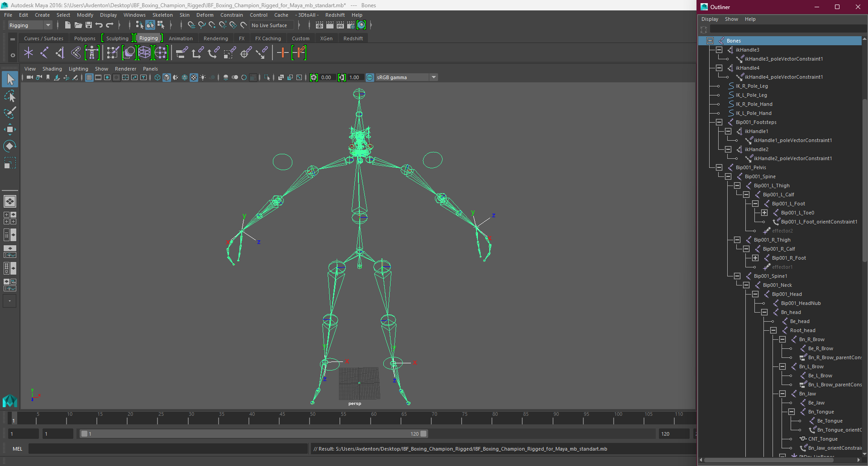This screenshot has width=868, height=466.
Task: Activate the Create Joints tool
Action: coord(44,53)
